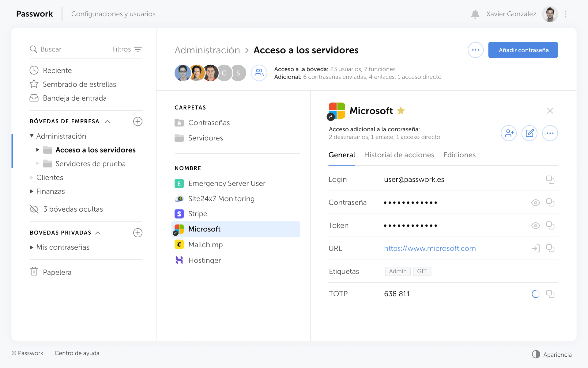Open Centro de ayuda link
588x368 pixels.
(77, 353)
